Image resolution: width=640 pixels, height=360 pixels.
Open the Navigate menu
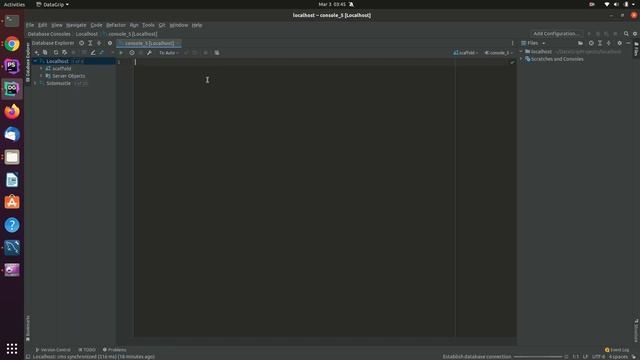(x=76, y=25)
